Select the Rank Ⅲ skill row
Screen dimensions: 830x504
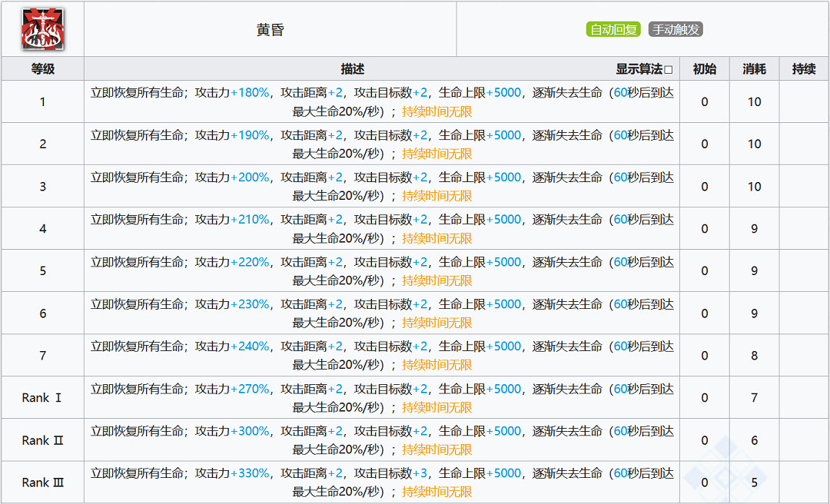pyautogui.click(x=41, y=482)
